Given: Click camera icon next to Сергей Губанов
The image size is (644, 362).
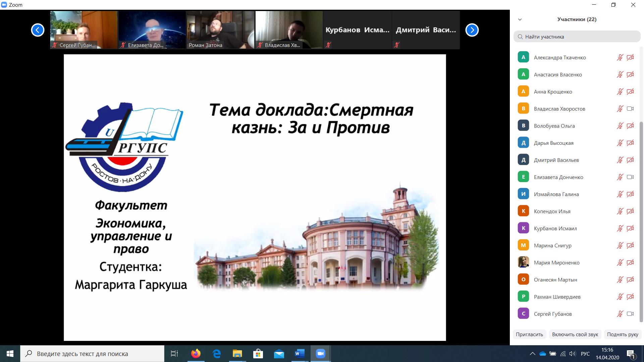Looking at the screenshot, I should coord(630,314).
